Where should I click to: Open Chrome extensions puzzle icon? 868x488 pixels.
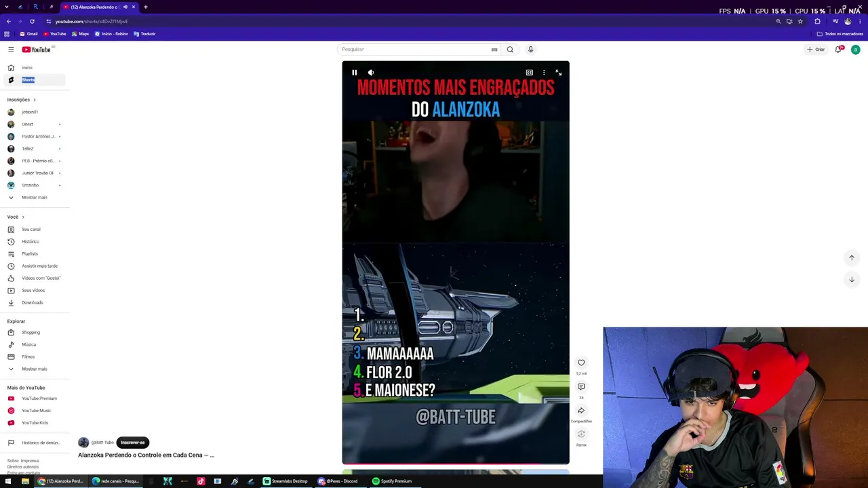tap(817, 22)
